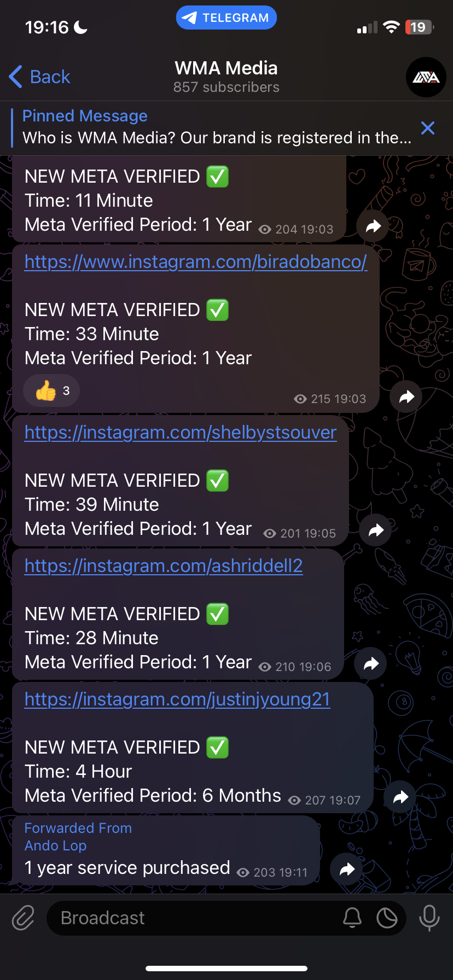Open the attachment paperclip menu
This screenshot has width=453, height=980.
pos(24,918)
